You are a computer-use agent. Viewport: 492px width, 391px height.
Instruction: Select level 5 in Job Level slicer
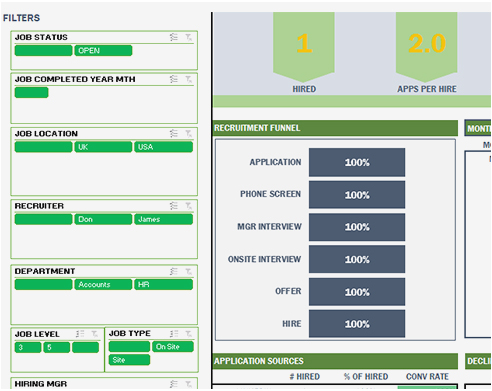[x=57, y=347]
